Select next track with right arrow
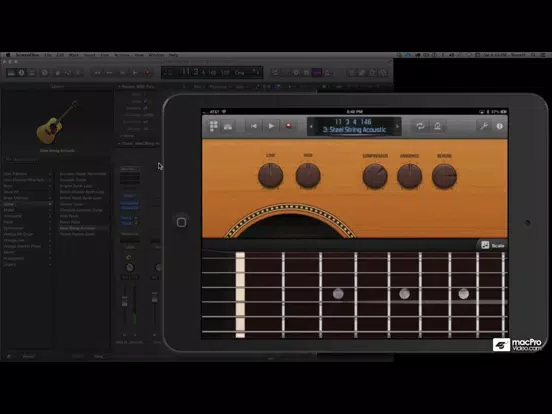This screenshot has height=414, width=552. coord(397,126)
